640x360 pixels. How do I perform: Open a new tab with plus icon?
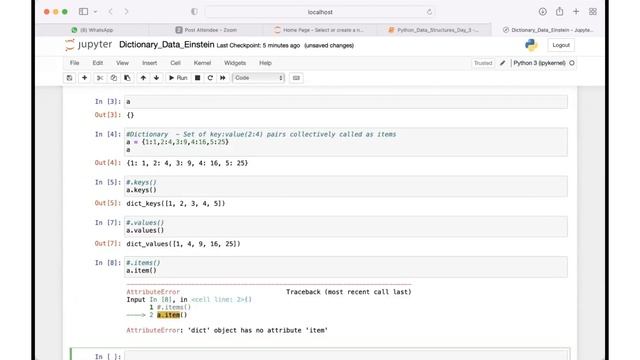pyautogui.click(x=576, y=11)
